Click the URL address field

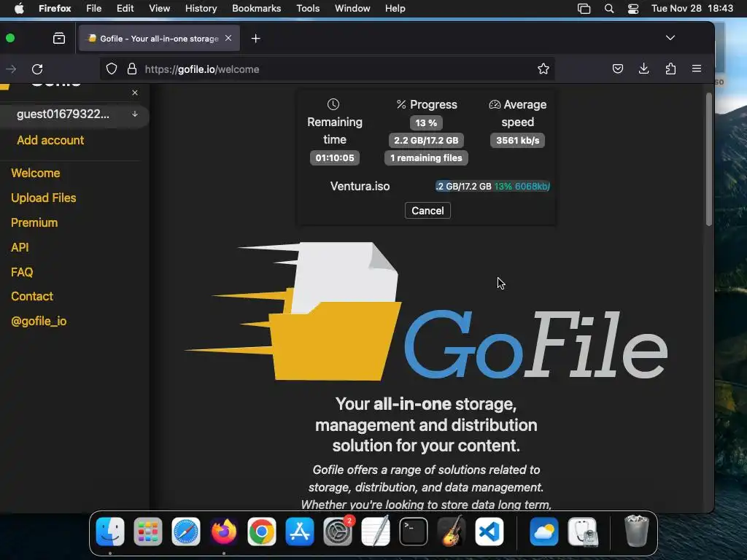(329, 69)
